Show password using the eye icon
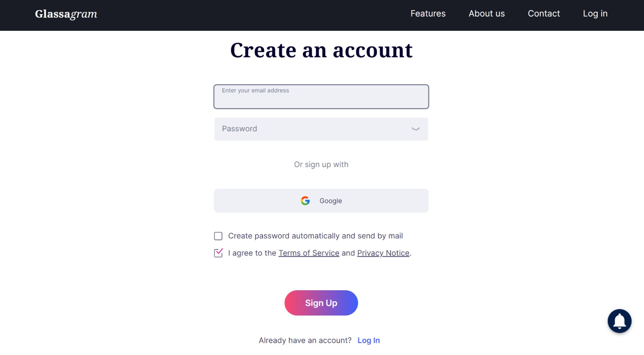644x355 pixels. (416, 129)
